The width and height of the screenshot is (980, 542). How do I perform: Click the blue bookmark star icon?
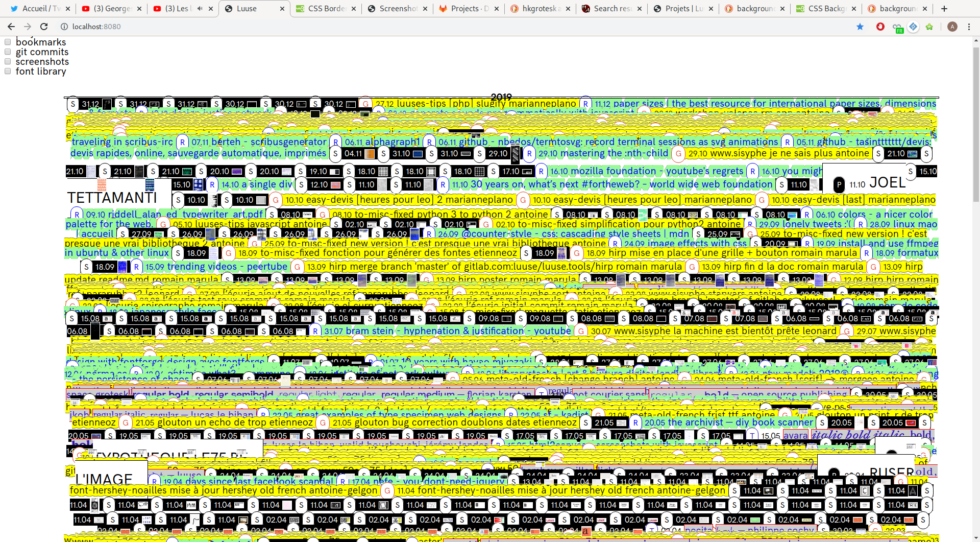pos(860,27)
